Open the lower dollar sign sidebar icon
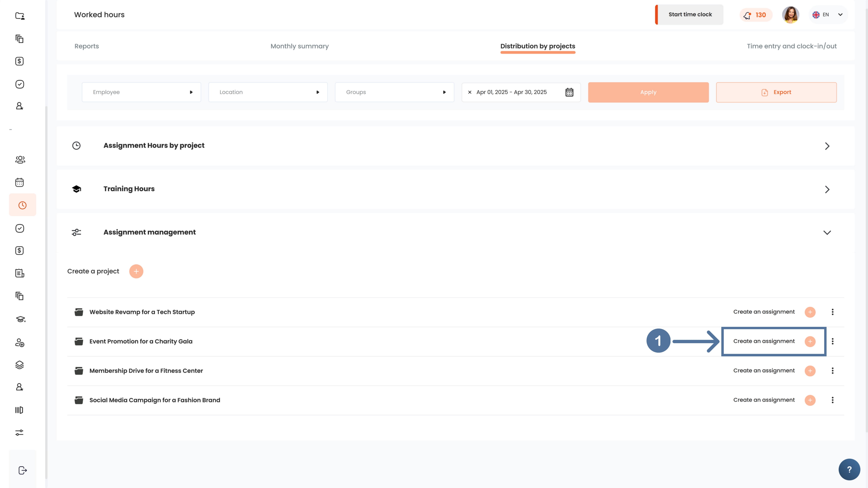Screen dimensions: 868x488 (x=20, y=251)
